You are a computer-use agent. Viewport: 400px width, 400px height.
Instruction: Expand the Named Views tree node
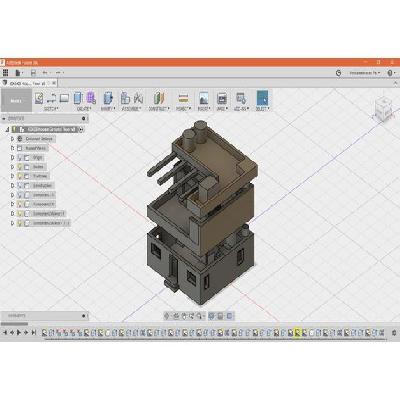click(x=12, y=148)
